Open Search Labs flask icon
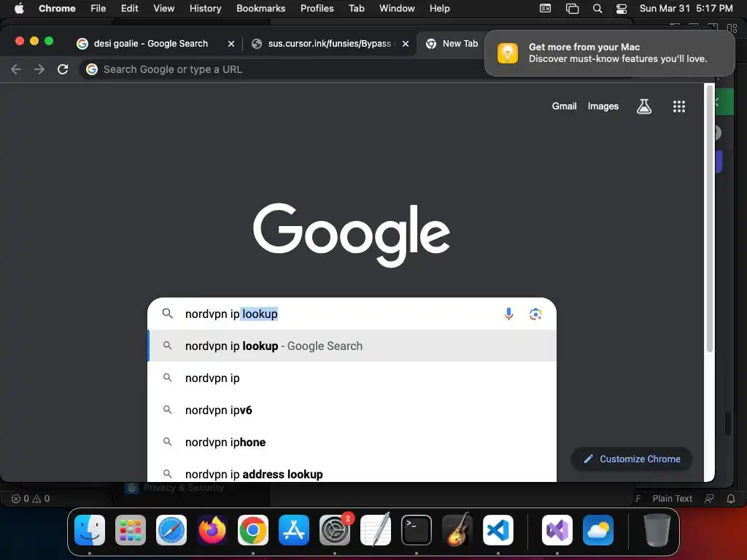 pyautogui.click(x=644, y=106)
